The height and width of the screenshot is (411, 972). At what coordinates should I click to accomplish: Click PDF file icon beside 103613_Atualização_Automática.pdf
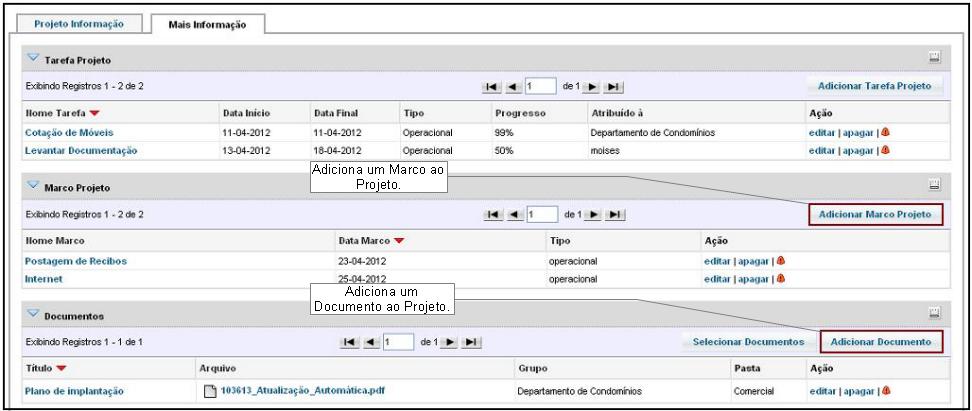pos(210,391)
